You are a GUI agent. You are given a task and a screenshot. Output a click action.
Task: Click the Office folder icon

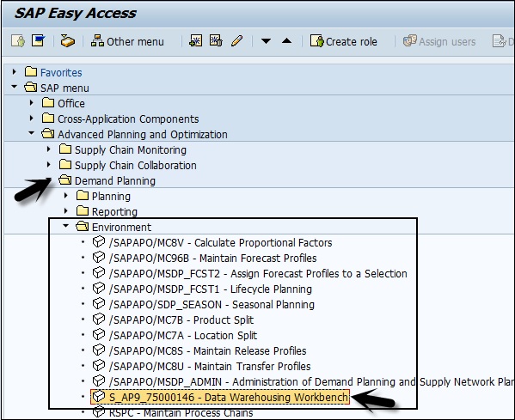[x=48, y=102]
